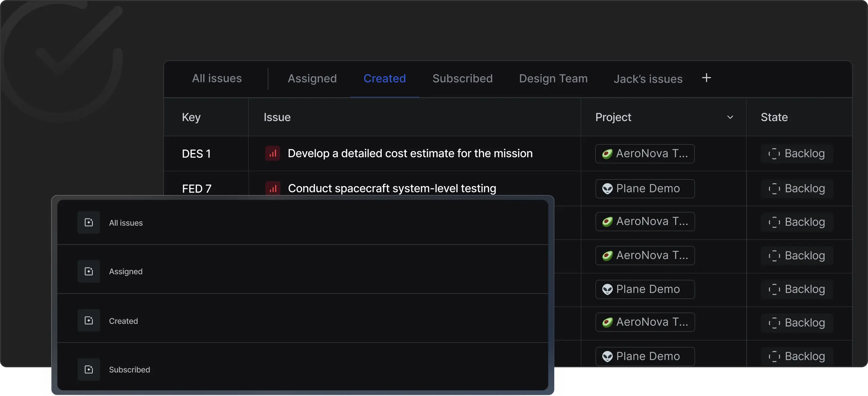The image size is (868, 396).
Task: Open Backlog state dropdown for FED 7
Action: (x=796, y=189)
